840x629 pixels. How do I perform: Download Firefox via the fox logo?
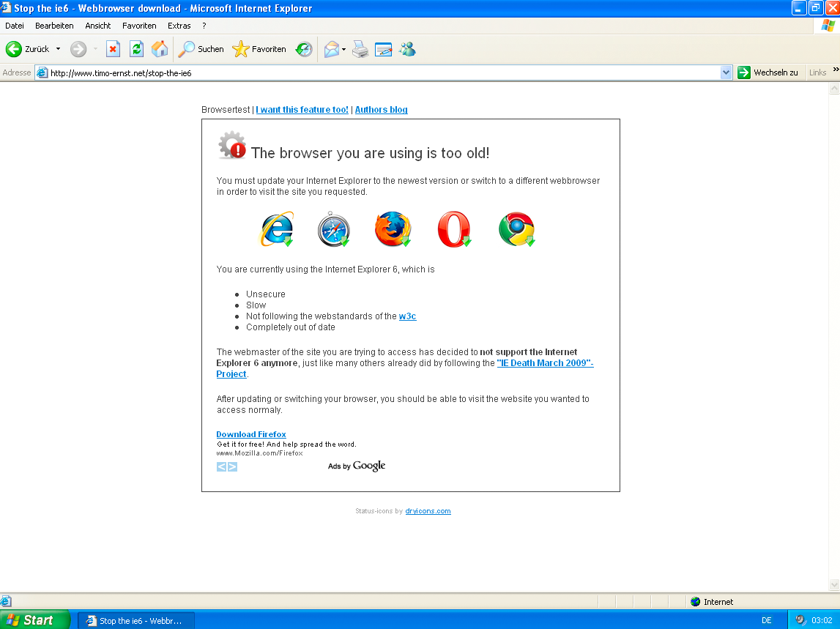[393, 229]
